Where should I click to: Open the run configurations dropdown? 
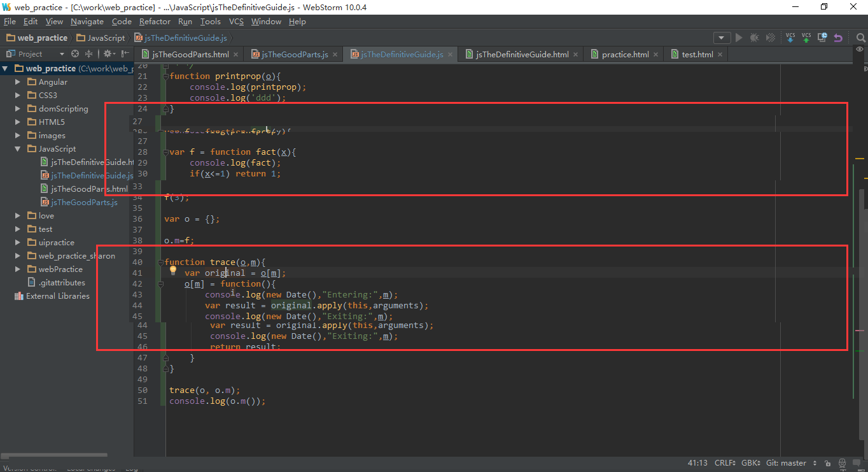point(721,37)
